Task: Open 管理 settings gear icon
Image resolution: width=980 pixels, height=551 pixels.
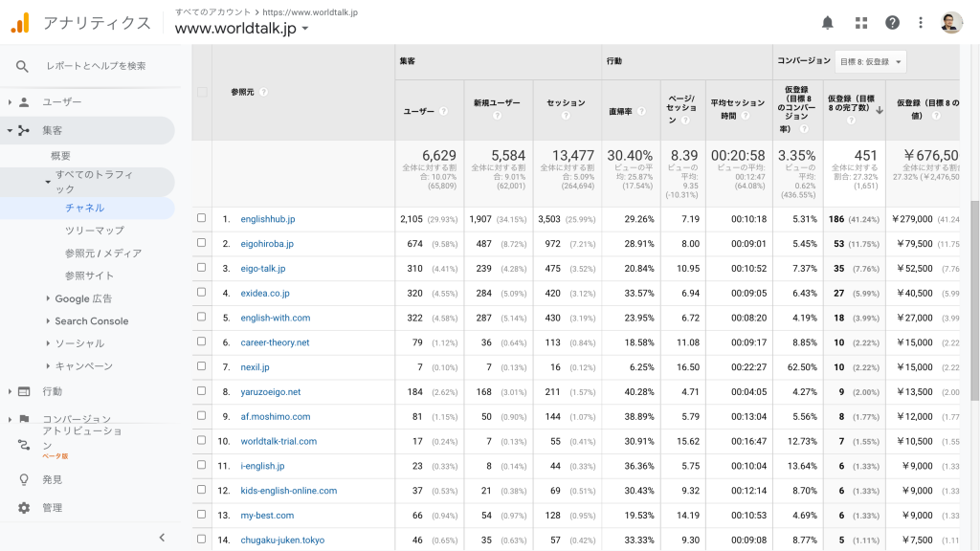Action: pyautogui.click(x=24, y=508)
